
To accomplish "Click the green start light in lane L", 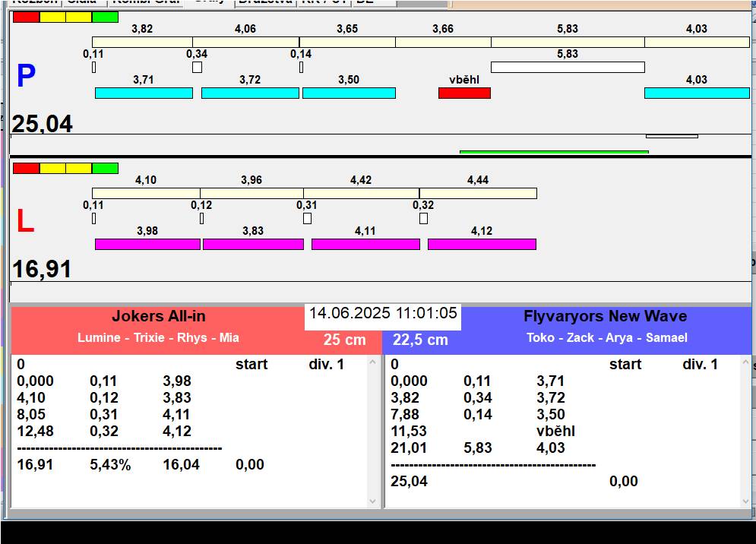I will coord(105,168).
